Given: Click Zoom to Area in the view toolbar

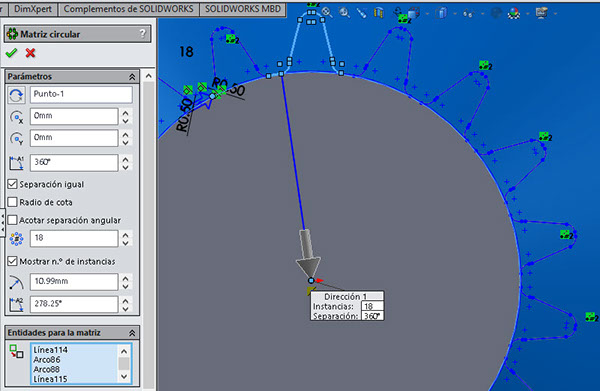Looking at the screenshot, I should pos(345,12).
